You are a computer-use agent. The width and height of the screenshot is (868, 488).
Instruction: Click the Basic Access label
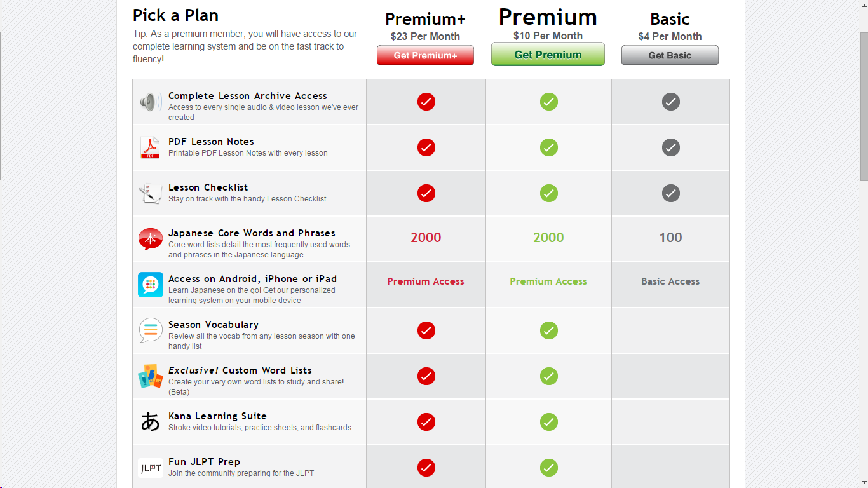click(670, 281)
